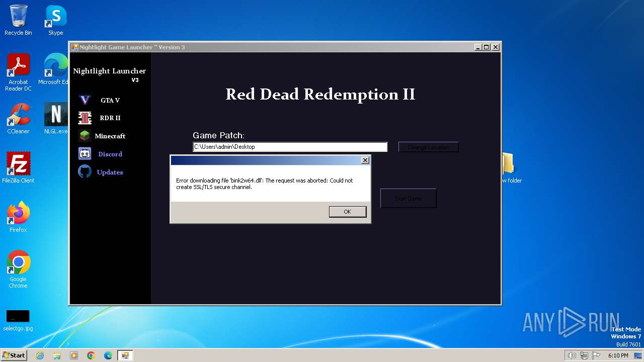This screenshot has height=362, width=644.
Task: Click the Game Patch label
Action: pos(218,135)
